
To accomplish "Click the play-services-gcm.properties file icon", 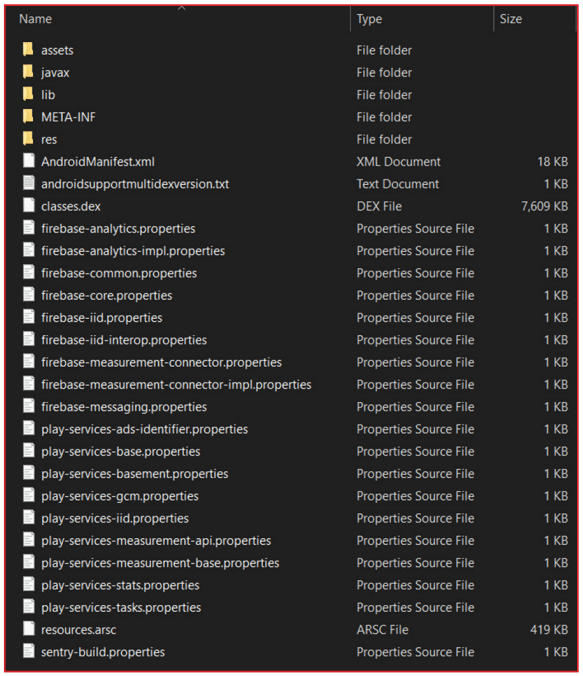I will 28,495.
